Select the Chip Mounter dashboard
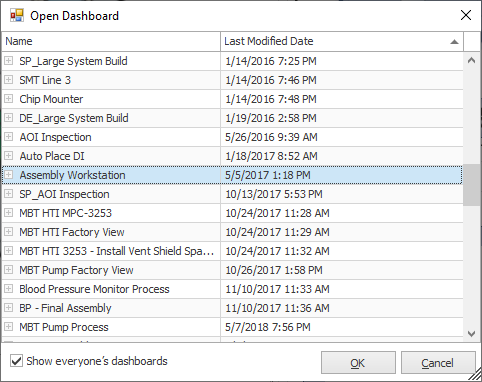Image resolution: width=482 pixels, height=382 pixels. click(51, 99)
